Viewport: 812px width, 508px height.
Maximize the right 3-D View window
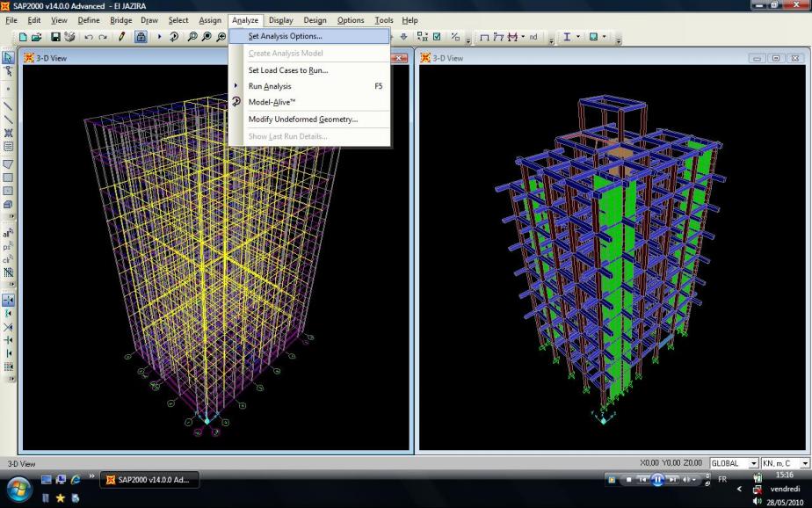tap(776, 58)
